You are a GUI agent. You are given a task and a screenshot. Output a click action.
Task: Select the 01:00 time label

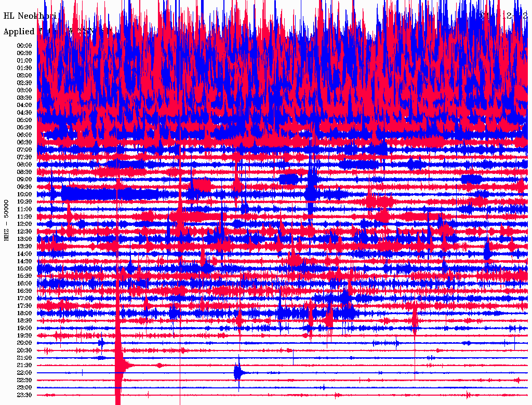pyautogui.click(x=24, y=61)
